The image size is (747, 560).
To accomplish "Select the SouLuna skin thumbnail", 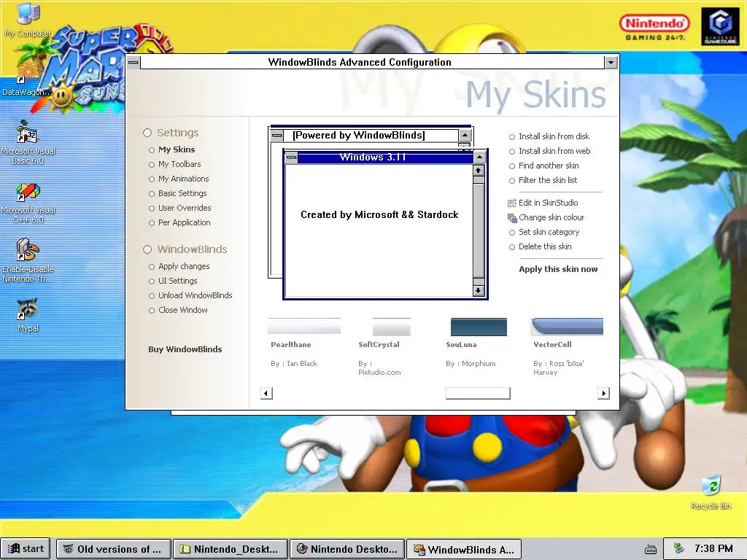I will [479, 327].
